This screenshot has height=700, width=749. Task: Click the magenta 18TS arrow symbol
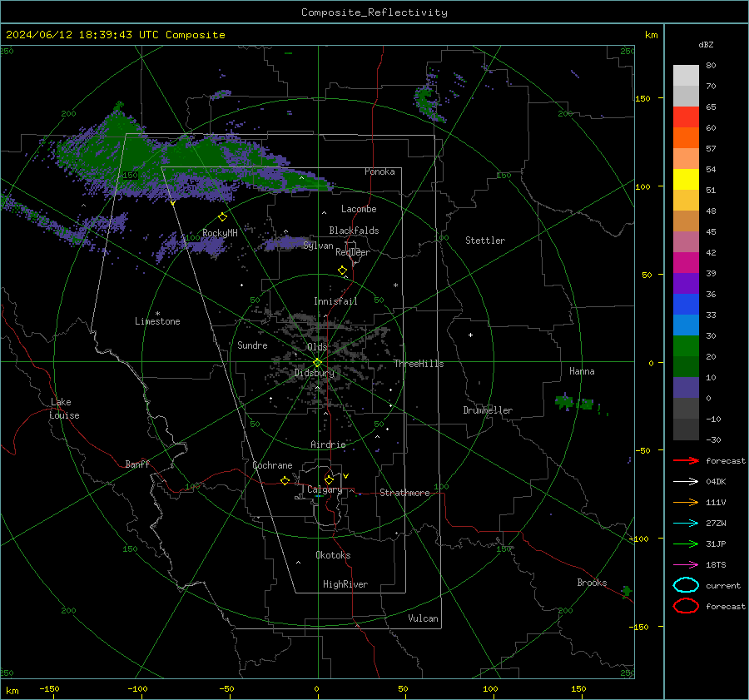686,565
